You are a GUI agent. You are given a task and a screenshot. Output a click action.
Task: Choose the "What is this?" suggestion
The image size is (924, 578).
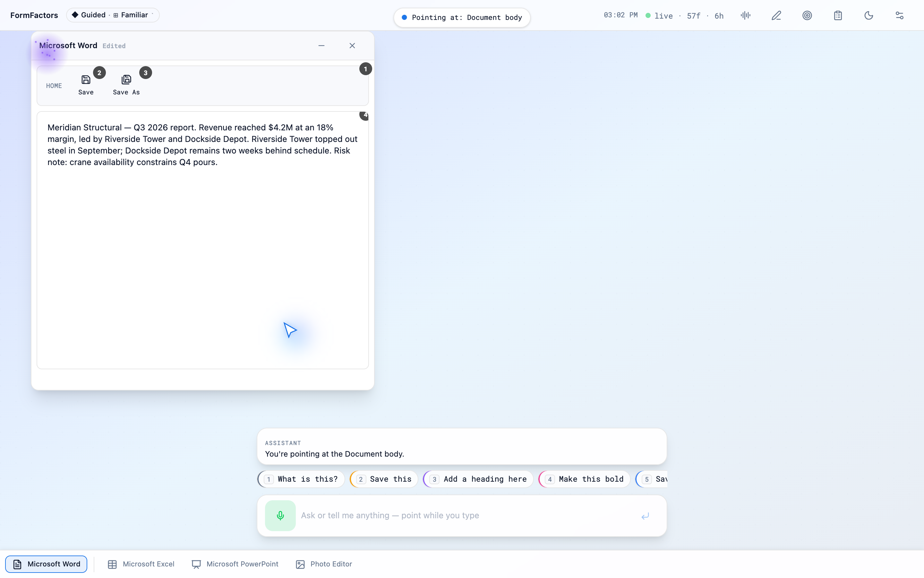[x=301, y=479]
